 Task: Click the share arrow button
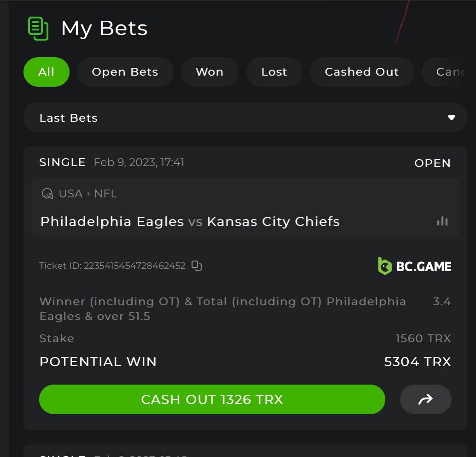[425, 399]
